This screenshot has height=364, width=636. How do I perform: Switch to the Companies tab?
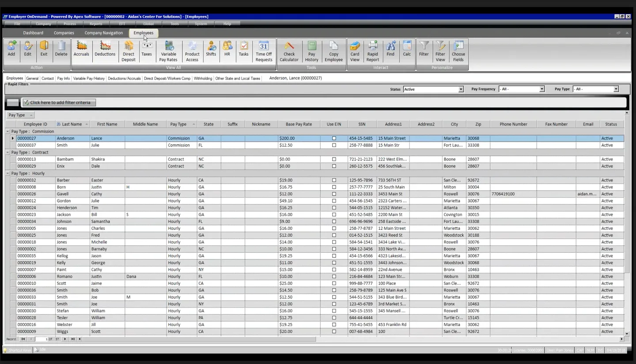(x=64, y=32)
